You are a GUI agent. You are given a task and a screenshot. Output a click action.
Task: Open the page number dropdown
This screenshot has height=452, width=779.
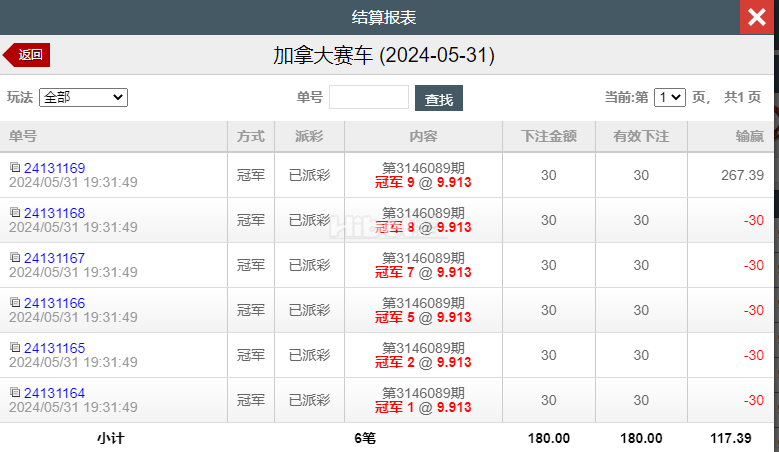click(x=670, y=97)
